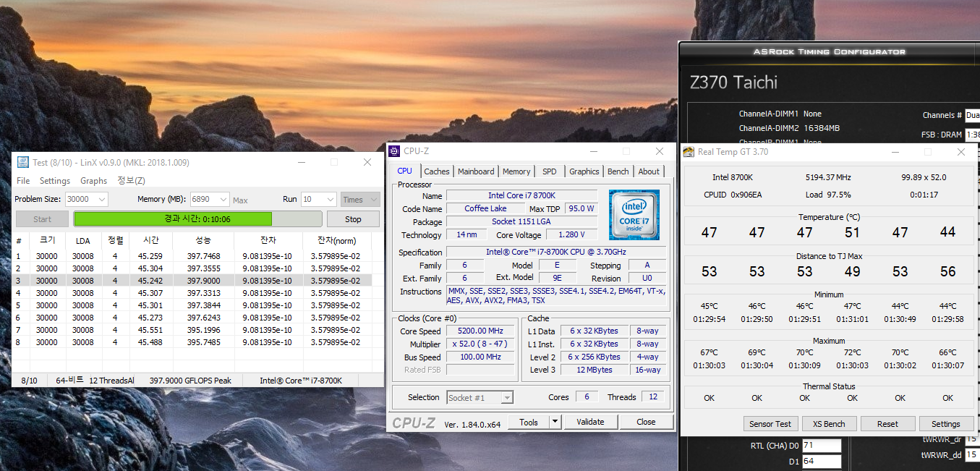This screenshot has width=980, height=471.
Task: Click the 성능 column header in LinX
Action: click(x=203, y=240)
